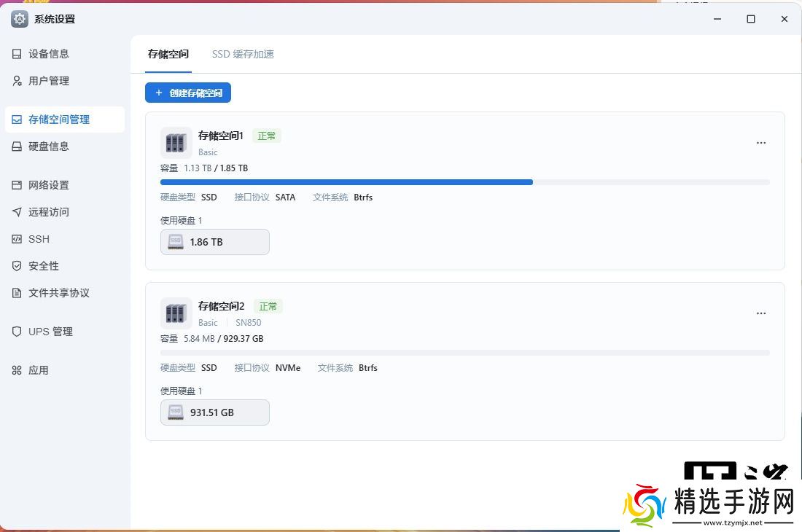Open UPS 管理 page
This screenshot has width=802, height=532.
point(50,332)
